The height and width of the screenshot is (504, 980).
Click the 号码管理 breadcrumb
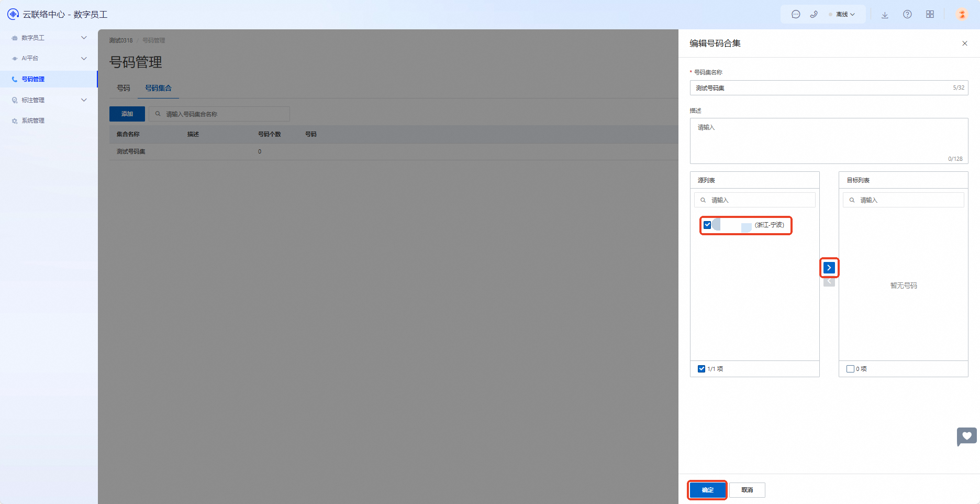tap(154, 40)
